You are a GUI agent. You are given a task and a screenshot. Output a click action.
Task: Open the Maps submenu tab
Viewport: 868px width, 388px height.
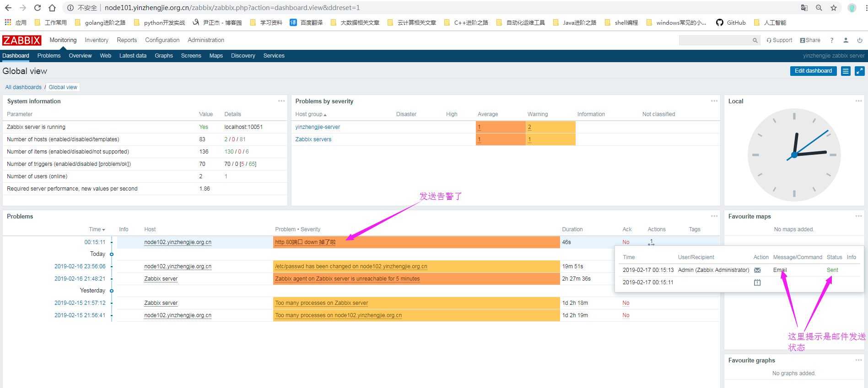click(216, 56)
